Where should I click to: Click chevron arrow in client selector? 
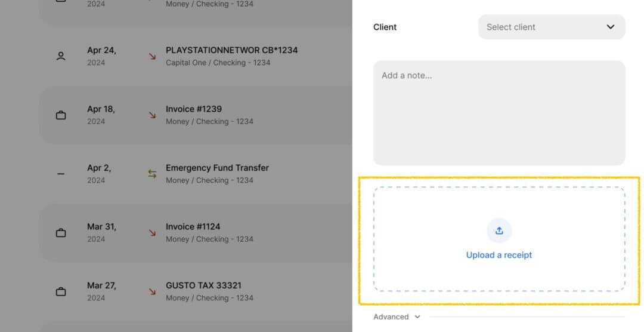point(611,27)
